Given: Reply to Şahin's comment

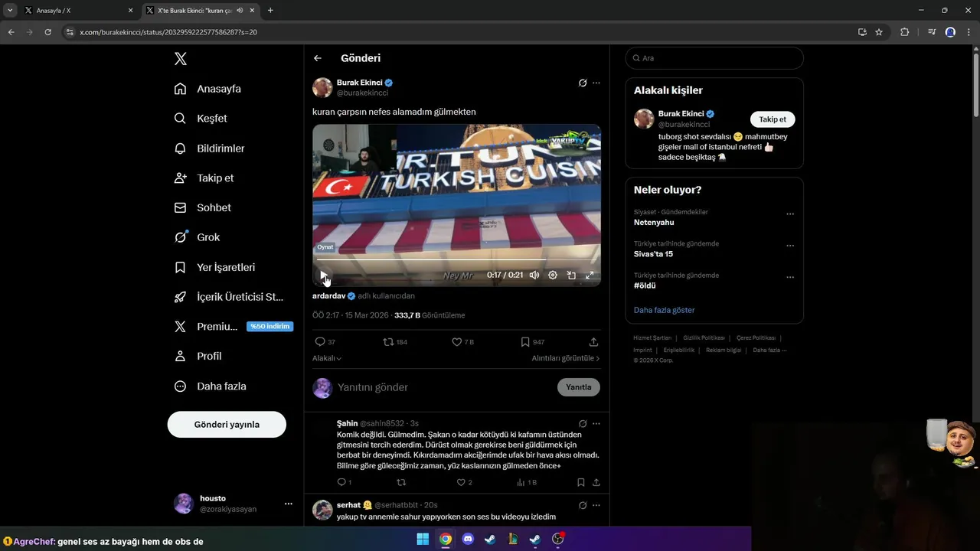Looking at the screenshot, I should (x=344, y=482).
